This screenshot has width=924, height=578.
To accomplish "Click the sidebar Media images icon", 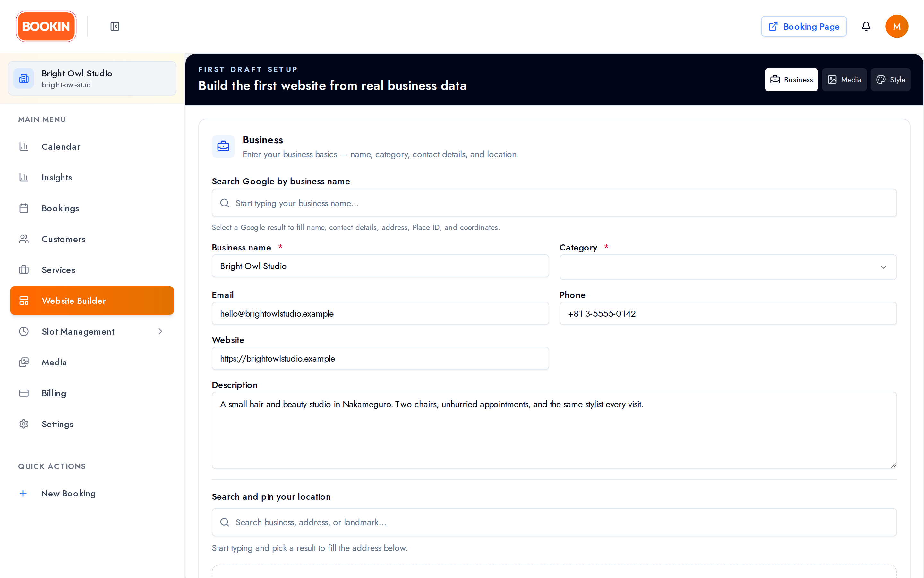I will (x=24, y=363).
